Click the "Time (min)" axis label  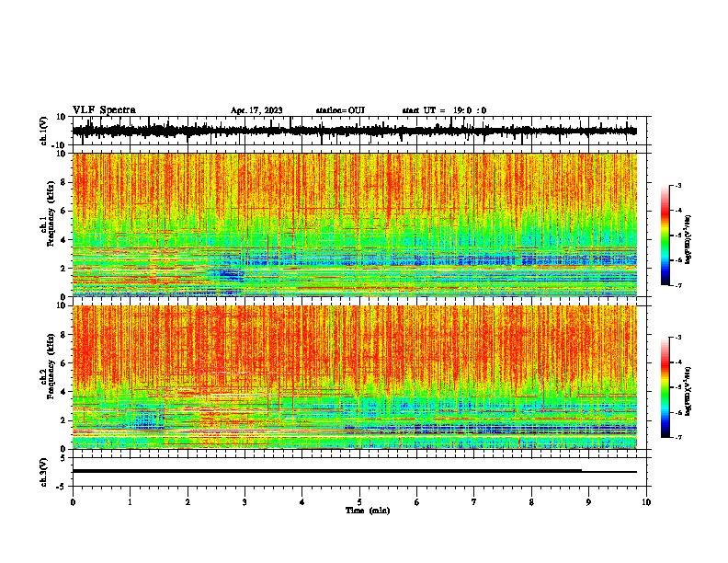coord(368,511)
